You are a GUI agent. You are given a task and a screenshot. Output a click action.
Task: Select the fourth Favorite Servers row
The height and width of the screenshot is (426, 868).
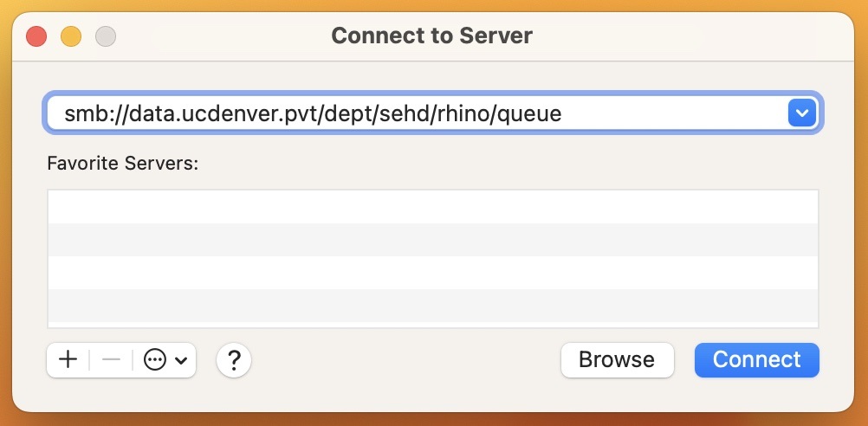(433, 306)
